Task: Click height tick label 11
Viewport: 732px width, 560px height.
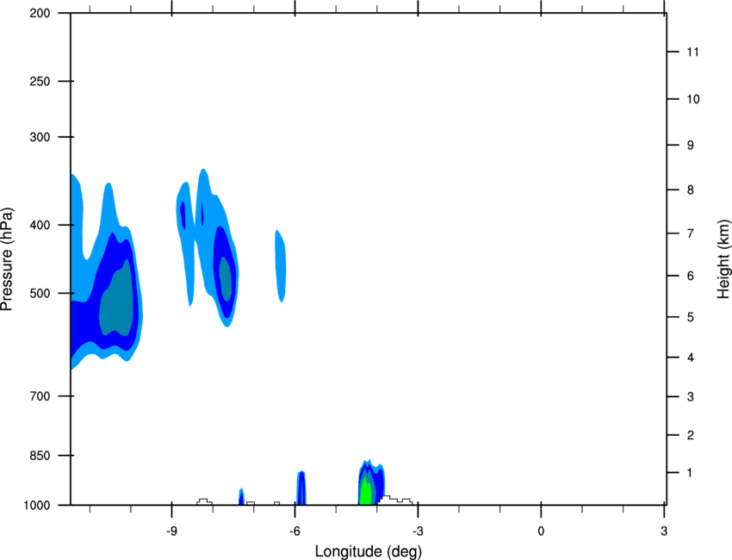Action: coord(692,52)
